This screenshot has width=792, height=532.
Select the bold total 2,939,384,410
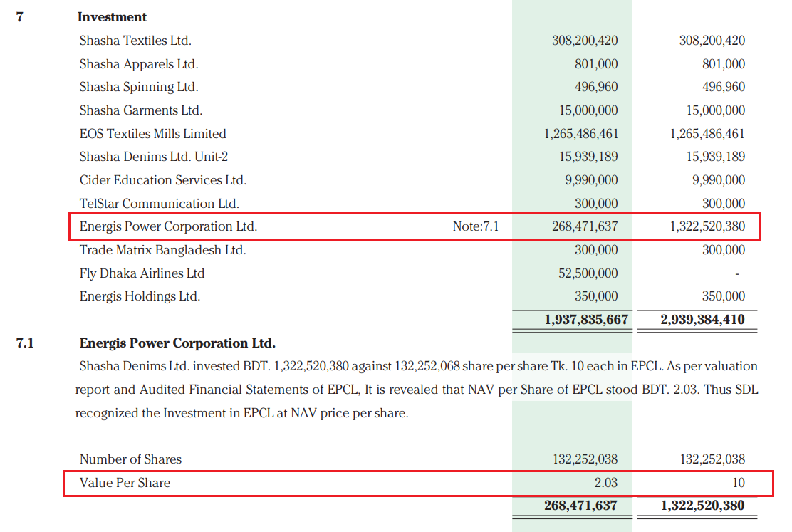pyautogui.click(x=702, y=320)
